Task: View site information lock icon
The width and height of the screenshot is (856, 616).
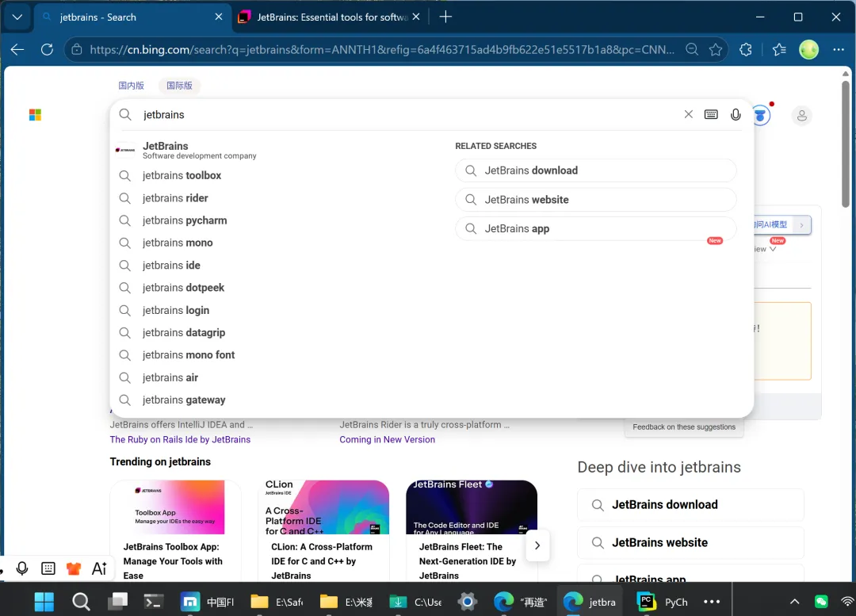Action: pyautogui.click(x=77, y=50)
